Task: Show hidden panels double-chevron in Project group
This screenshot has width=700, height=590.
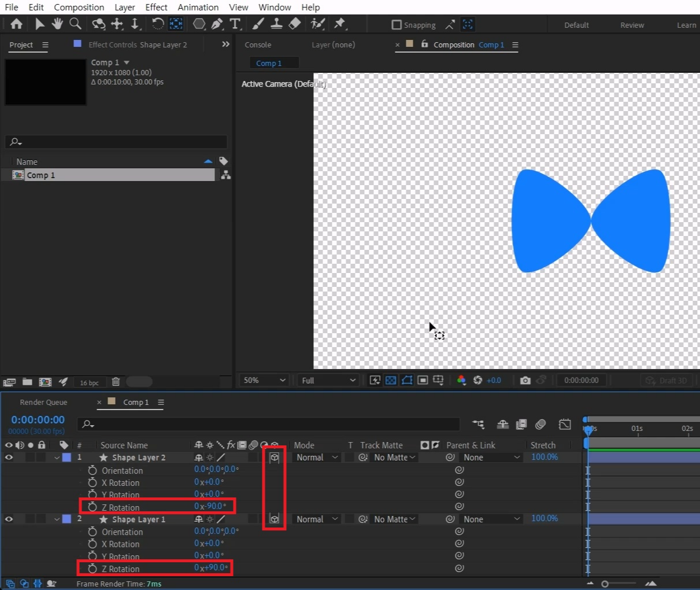Action: [225, 44]
